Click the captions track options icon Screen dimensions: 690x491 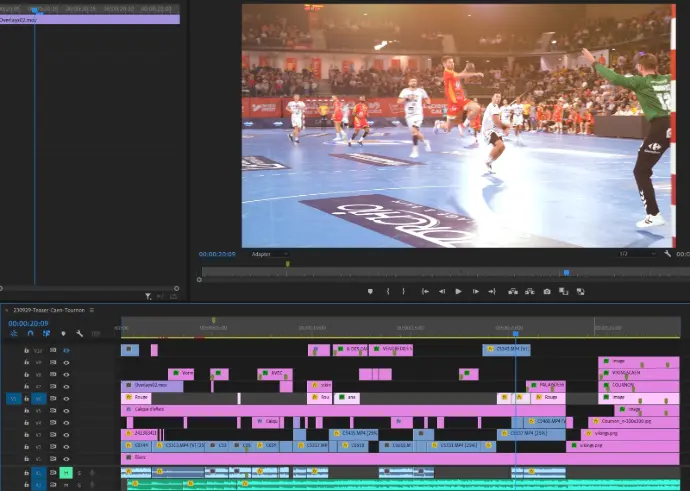(x=95, y=333)
